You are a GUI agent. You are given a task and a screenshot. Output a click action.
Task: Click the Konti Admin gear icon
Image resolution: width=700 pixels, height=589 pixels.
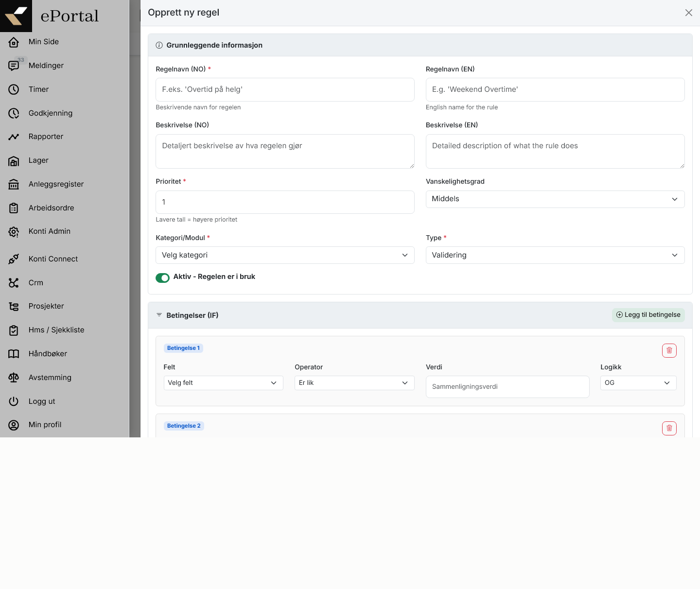click(x=14, y=232)
